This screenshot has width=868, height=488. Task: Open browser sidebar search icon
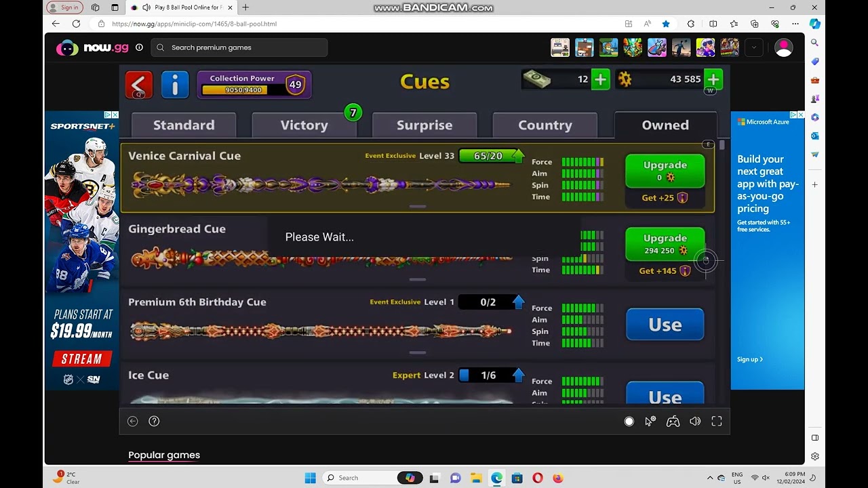click(814, 43)
